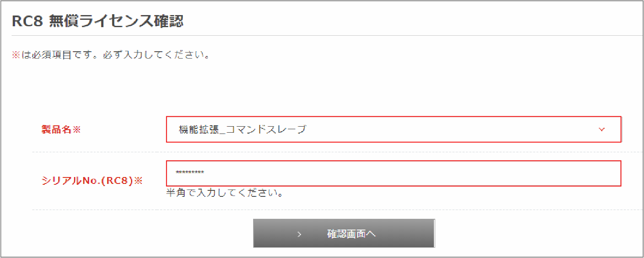The image size is (644, 258).
Task: Click the word RC8 in the page heading
Action: (x=27, y=21)
